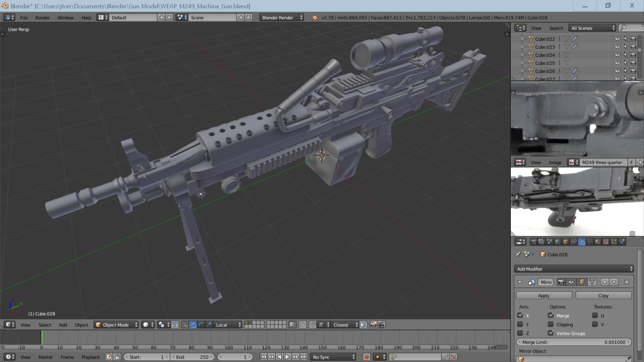Viewport: 644px width, 362px height.
Task: Select the Object Mode dropdown button
Action: pyautogui.click(x=116, y=324)
